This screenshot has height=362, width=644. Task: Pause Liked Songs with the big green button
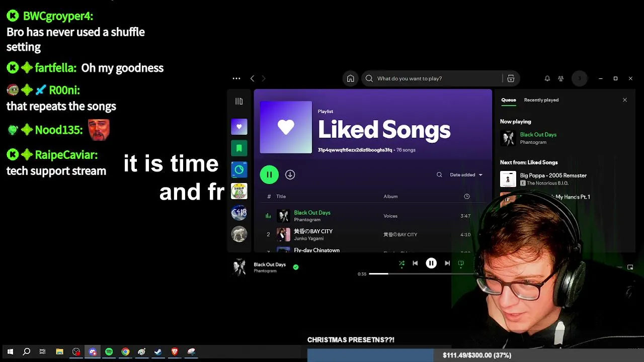coord(269,174)
